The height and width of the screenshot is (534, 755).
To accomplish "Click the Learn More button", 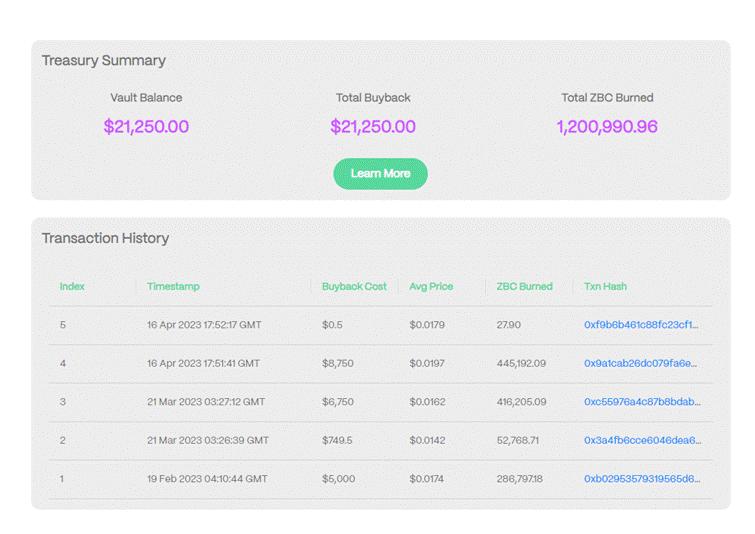I will [x=380, y=174].
